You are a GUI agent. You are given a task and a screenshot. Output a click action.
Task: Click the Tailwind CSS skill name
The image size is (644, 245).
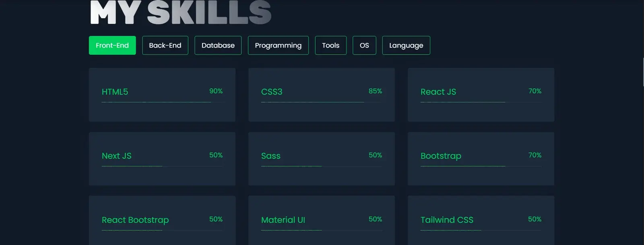tap(447, 220)
